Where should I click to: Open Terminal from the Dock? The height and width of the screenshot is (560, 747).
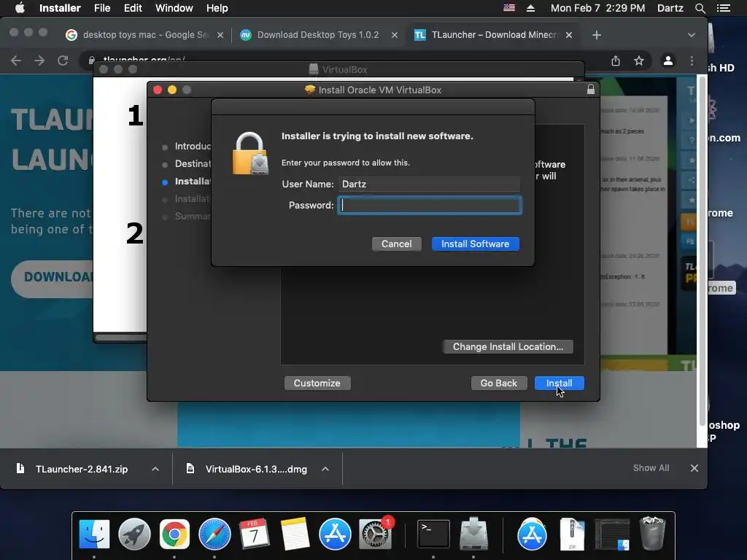coord(433,534)
